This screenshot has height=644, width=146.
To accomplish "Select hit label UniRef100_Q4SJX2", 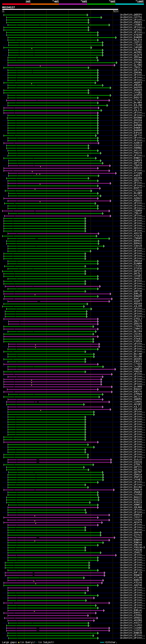I will [131, 150].
